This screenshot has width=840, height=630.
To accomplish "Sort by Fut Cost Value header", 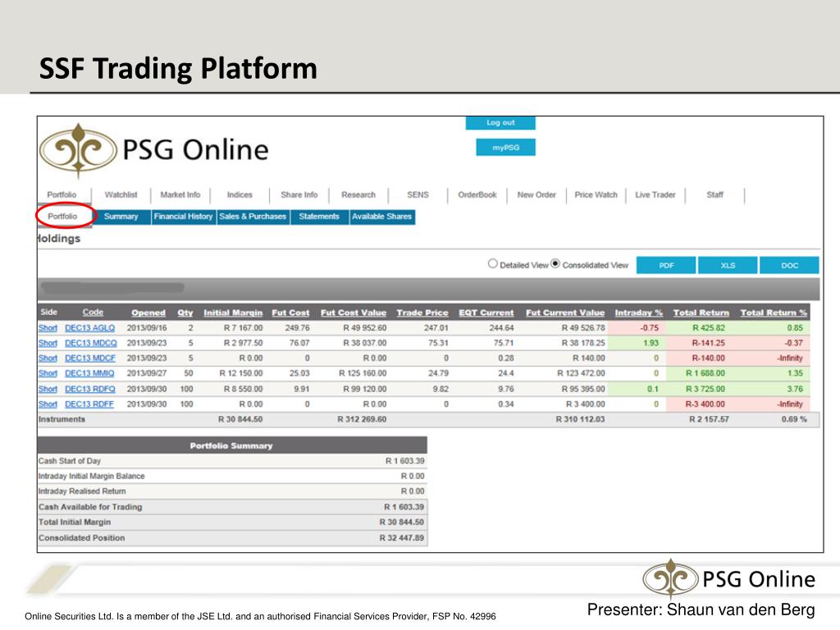I will click(x=354, y=313).
